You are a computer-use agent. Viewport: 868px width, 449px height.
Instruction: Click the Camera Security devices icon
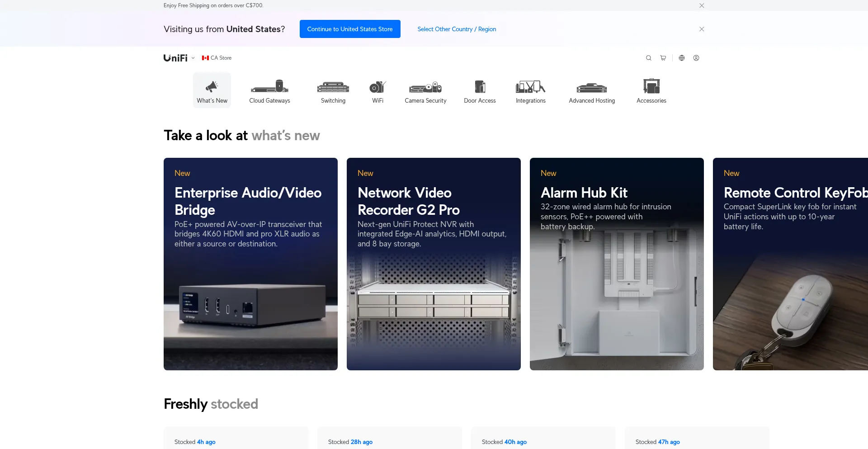click(425, 87)
